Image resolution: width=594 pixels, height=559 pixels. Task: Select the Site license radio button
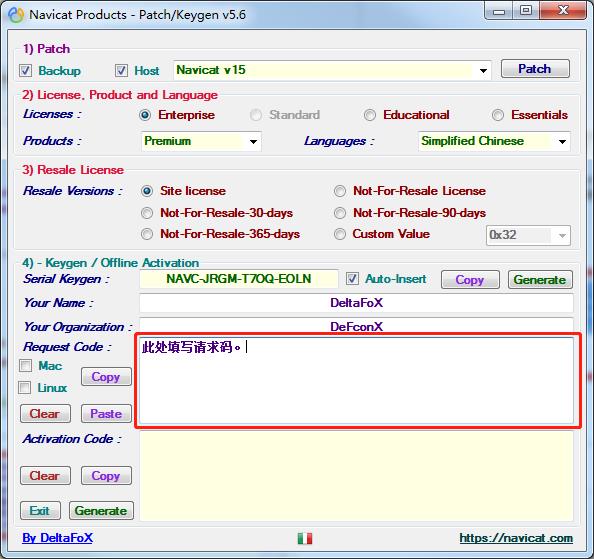pyautogui.click(x=147, y=191)
